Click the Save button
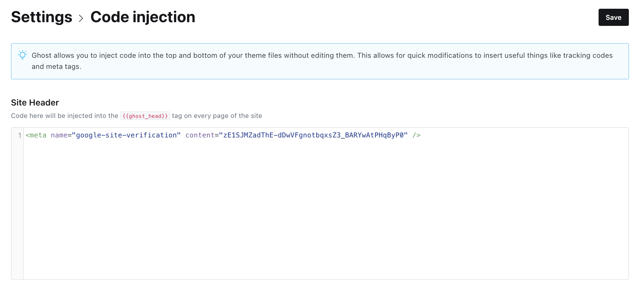 pyautogui.click(x=613, y=17)
